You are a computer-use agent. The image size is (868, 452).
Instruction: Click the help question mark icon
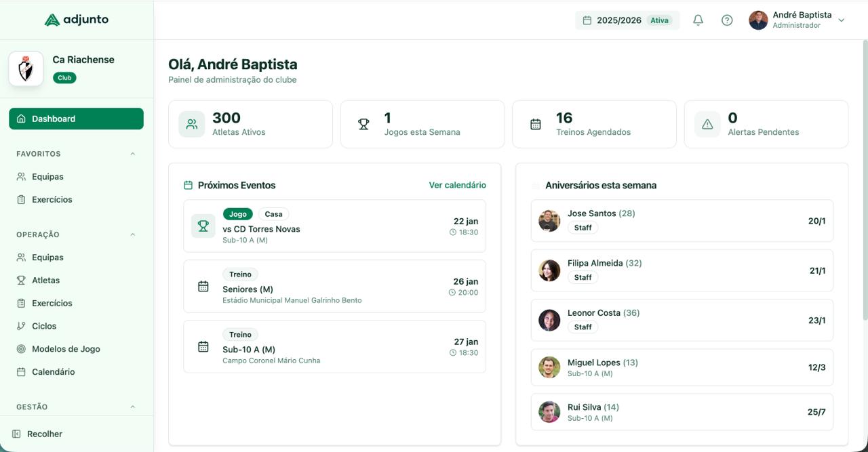pyautogui.click(x=727, y=20)
